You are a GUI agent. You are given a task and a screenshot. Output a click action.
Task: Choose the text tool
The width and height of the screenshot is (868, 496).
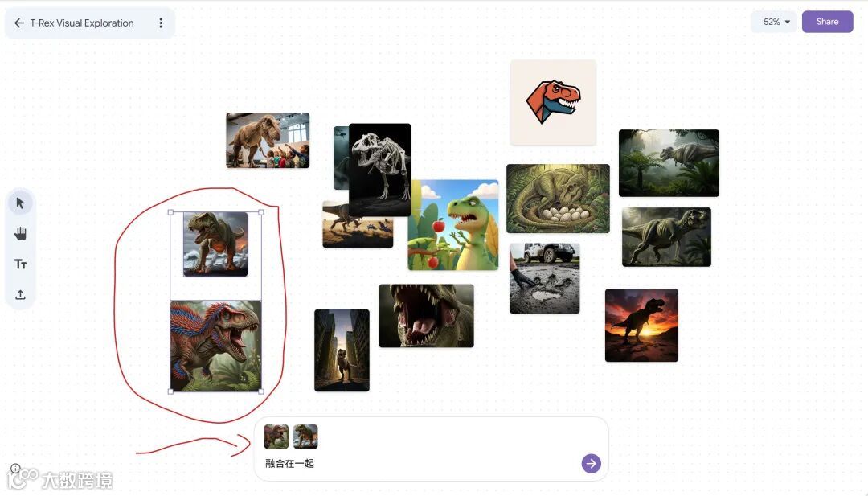tap(20, 264)
